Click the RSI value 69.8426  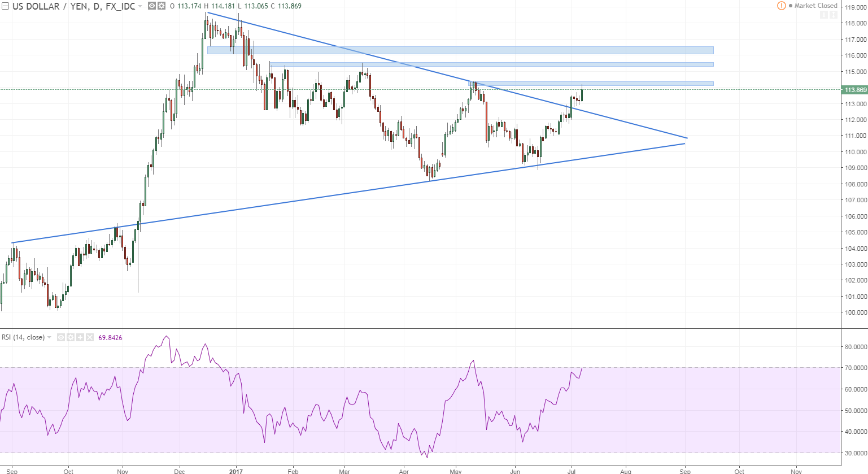(110, 337)
